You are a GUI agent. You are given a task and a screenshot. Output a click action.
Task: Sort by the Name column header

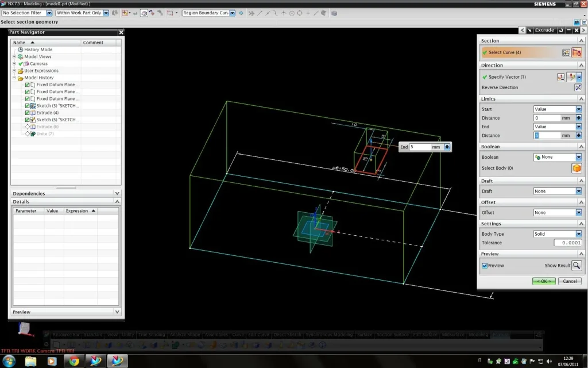(46, 43)
